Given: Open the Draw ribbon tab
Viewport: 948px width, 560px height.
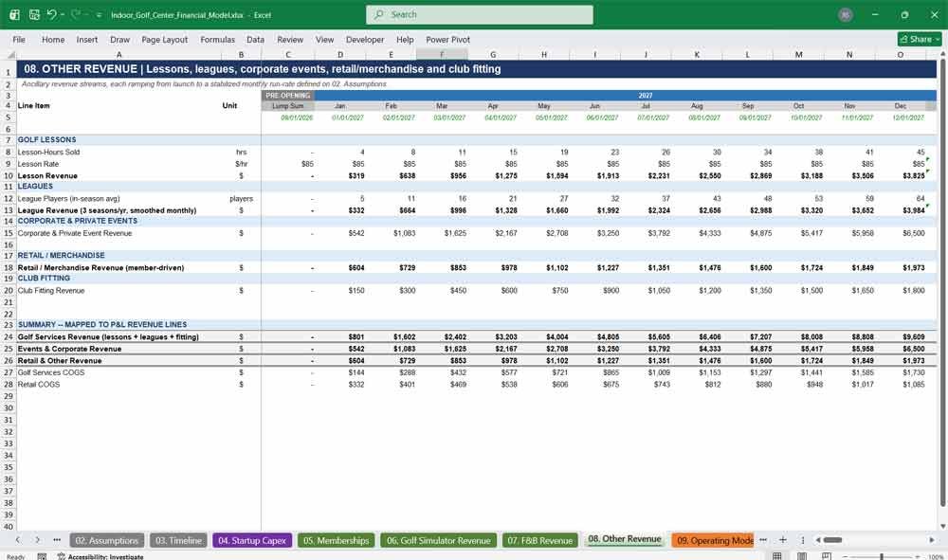Looking at the screenshot, I should pos(119,39).
